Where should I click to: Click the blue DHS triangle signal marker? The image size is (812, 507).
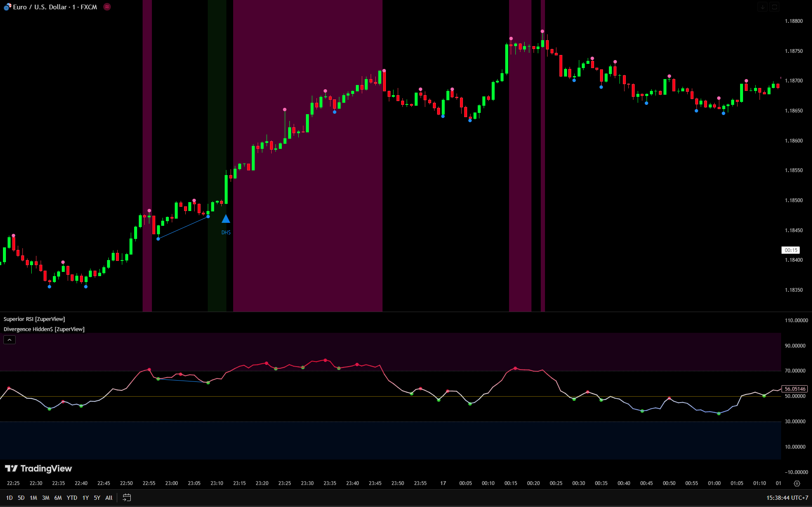click(226, 219)
